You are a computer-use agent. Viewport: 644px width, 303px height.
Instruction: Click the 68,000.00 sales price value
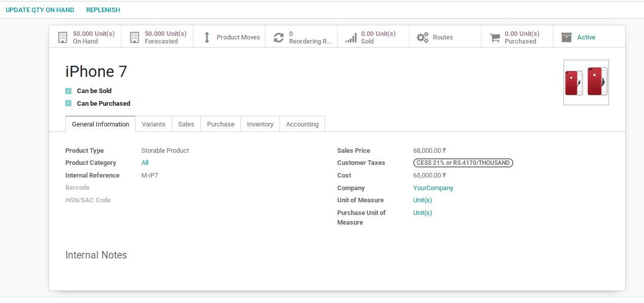click(x=429, y=151)
